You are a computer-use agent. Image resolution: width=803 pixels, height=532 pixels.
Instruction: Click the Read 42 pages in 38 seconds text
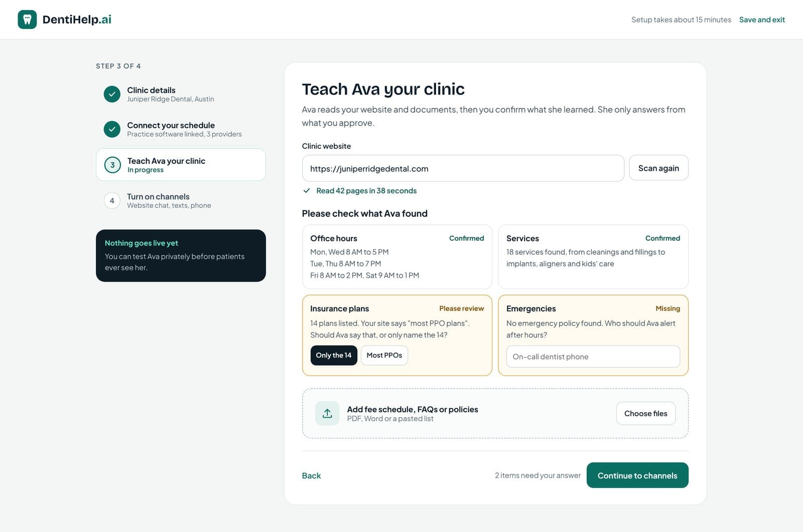point(366,191)
